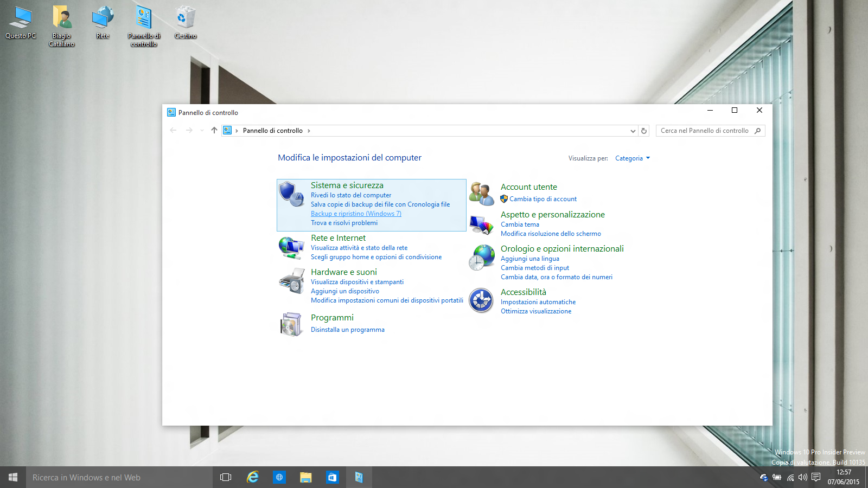This screenshot has width=868, height=488.
Task: Open the Account utente people icon
Action: pyautogui.click(x=481, y=194)
